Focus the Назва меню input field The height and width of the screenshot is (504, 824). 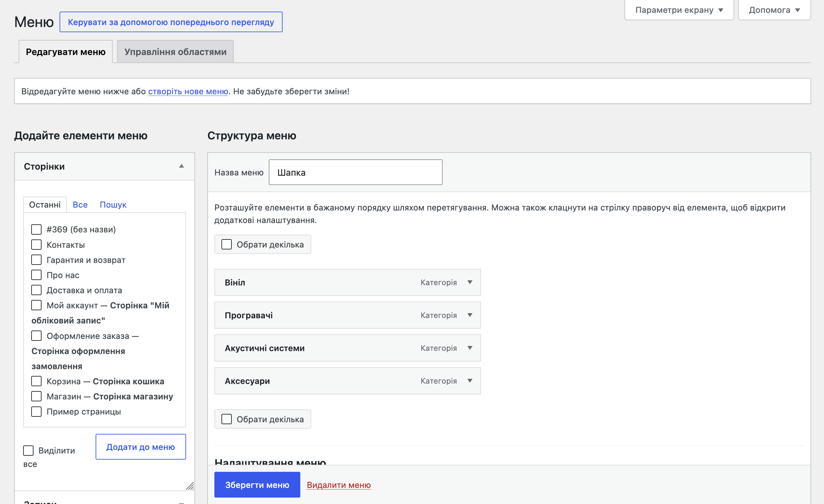pos(355,172)
